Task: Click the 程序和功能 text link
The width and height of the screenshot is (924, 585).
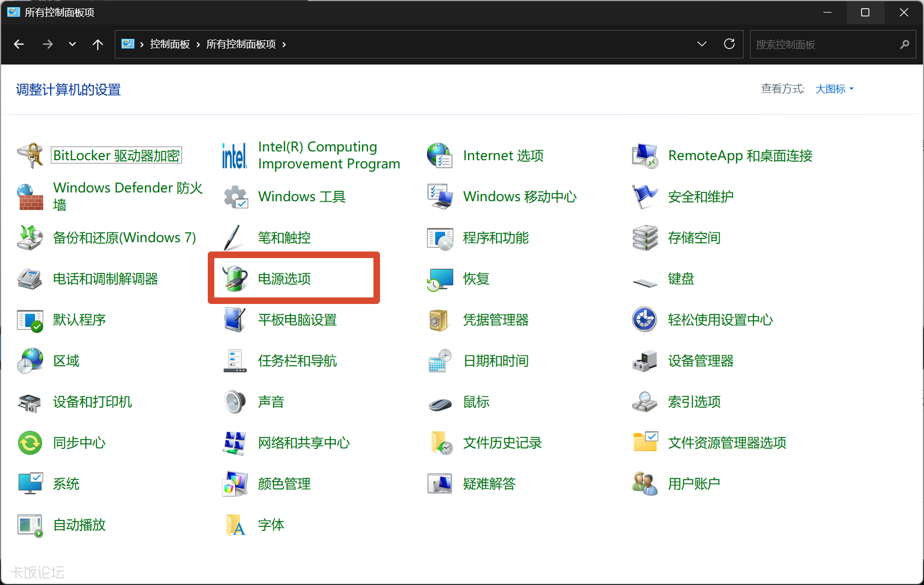Action: (496, 238)
